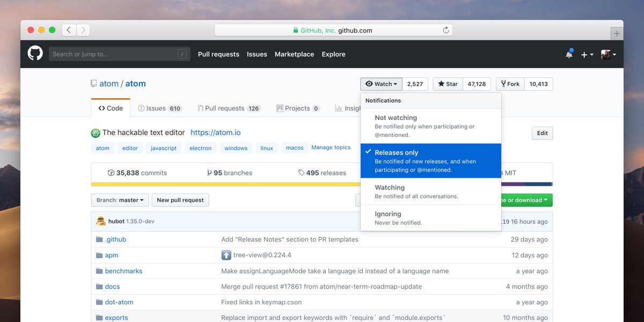Open the exports folder

pos(116,318)
